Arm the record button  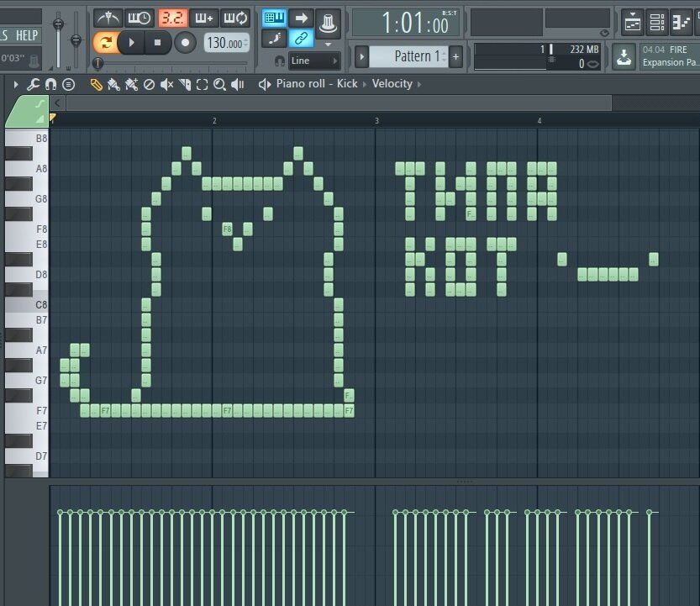pyautogui.click(x=185, y=43)
